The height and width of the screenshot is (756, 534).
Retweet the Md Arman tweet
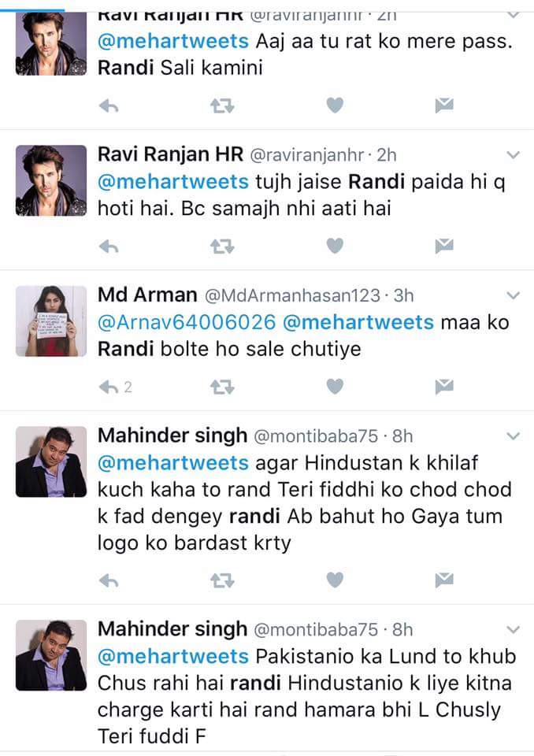pos(222,387)
